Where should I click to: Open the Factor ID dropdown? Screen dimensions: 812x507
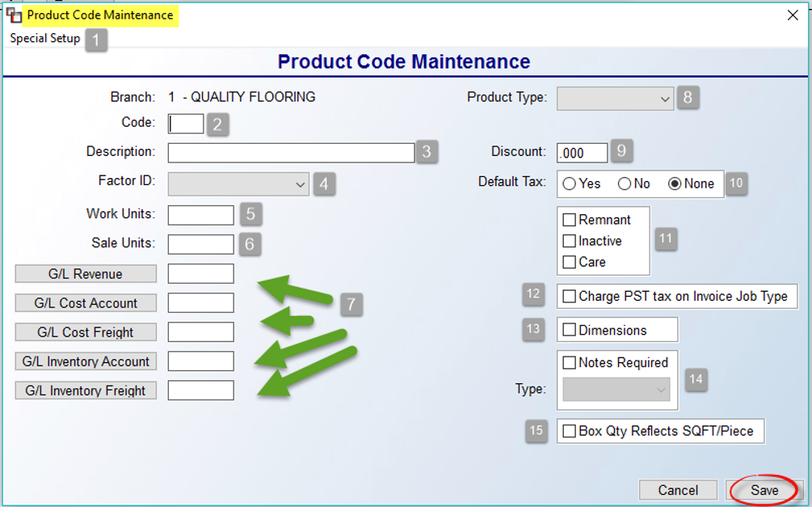(x=238, y=184)
